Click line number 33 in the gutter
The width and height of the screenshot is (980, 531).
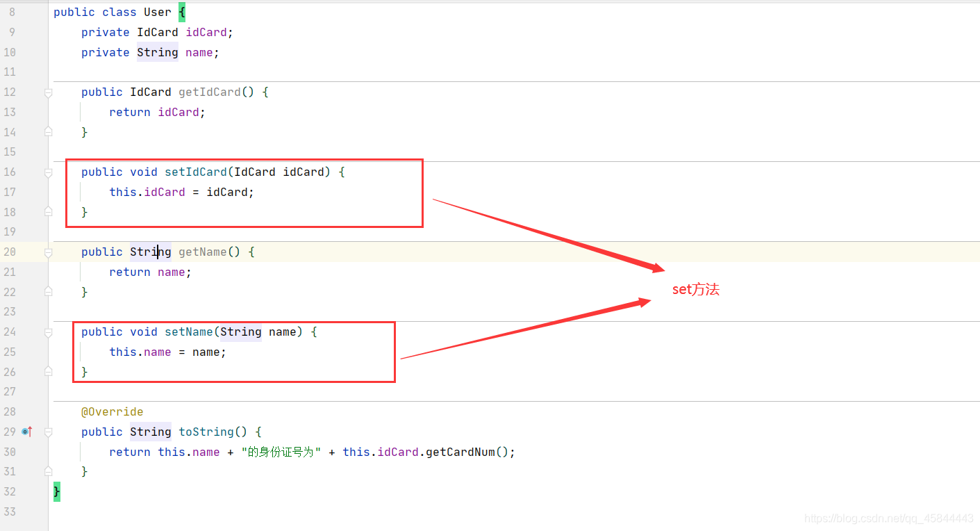pyautogui.click(x=9, y=512)
